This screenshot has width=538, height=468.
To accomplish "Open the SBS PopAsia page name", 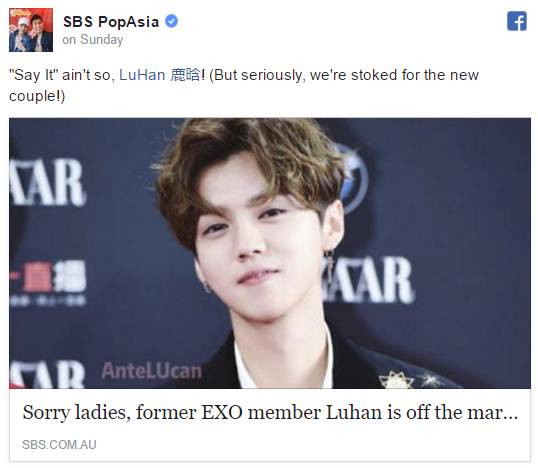I will coord(111,22).
